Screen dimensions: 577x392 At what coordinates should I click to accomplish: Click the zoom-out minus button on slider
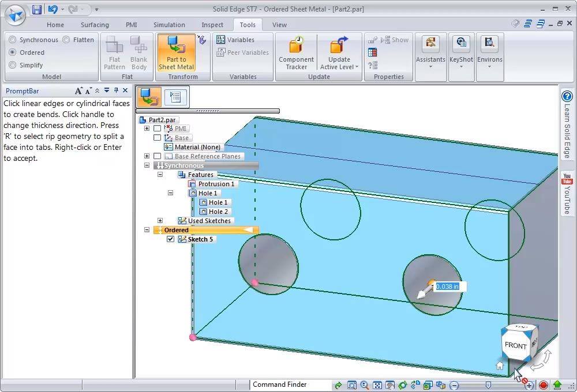tap(454, 386)
